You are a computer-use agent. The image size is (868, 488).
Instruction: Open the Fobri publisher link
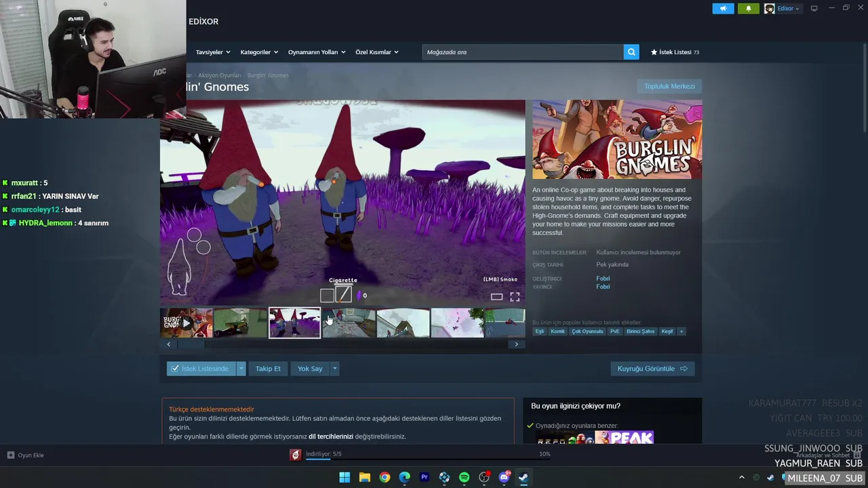603,287
